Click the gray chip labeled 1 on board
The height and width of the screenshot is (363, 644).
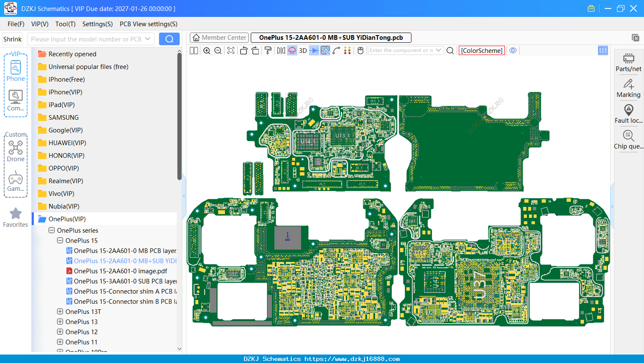point(288,237)
